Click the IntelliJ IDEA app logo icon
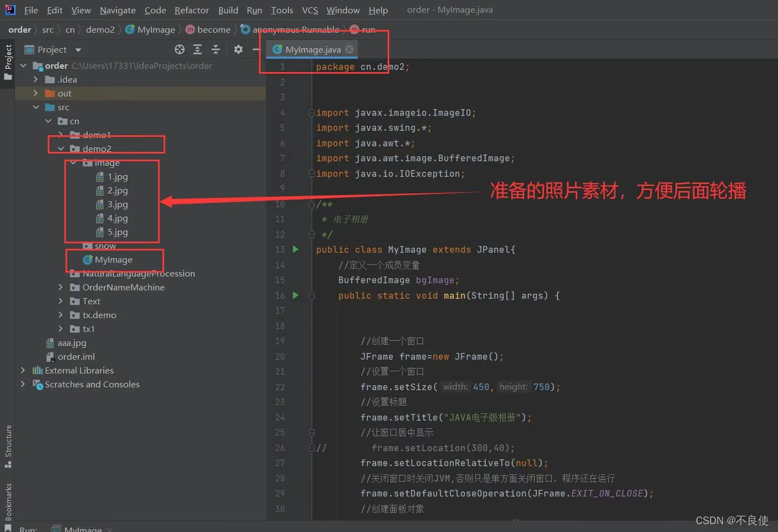Viewport: 778px width, 532px height. point(11,9)
